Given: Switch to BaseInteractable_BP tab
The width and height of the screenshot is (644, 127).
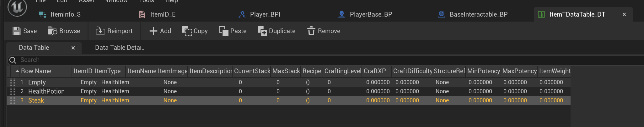Looking at the screenshot, I should click(x=479, y=14).
